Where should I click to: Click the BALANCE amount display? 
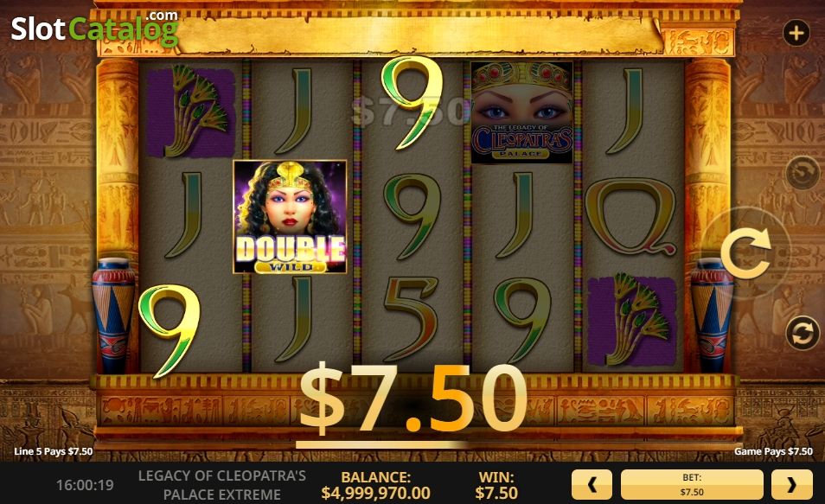(375, 485)
